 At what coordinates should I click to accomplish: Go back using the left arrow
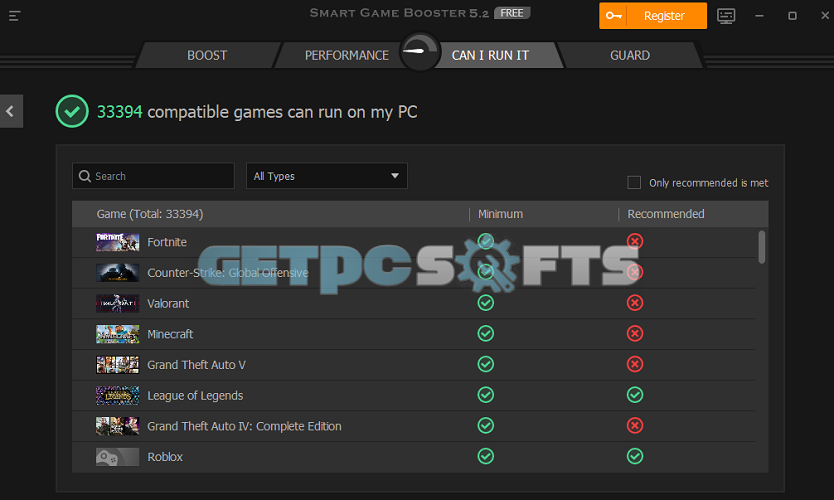[x=11, y=111]
